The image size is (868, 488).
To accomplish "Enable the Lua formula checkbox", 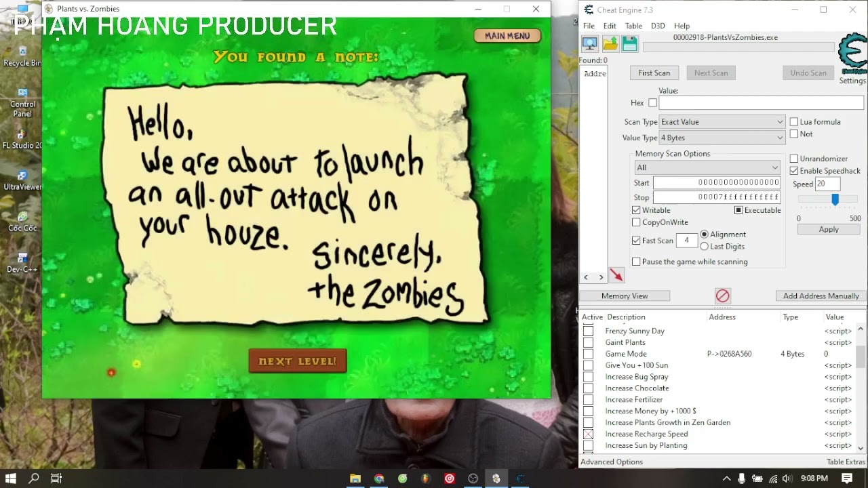I will pos(793,122).
